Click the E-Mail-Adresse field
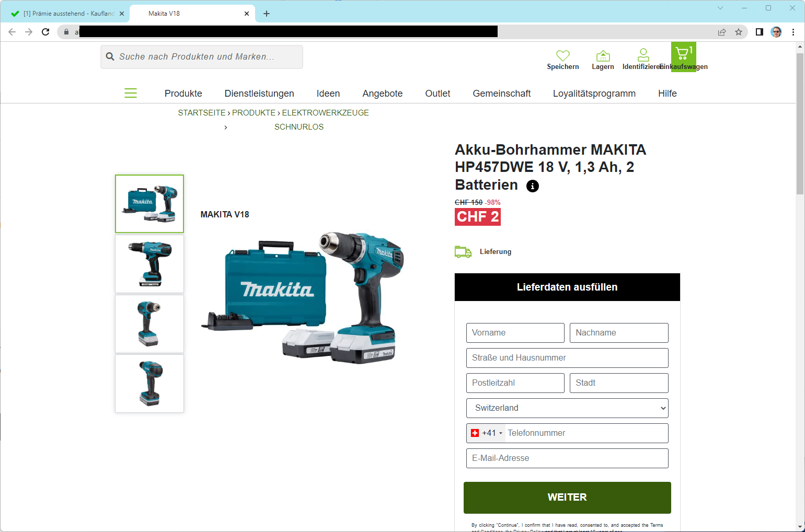 coord(567,458)
